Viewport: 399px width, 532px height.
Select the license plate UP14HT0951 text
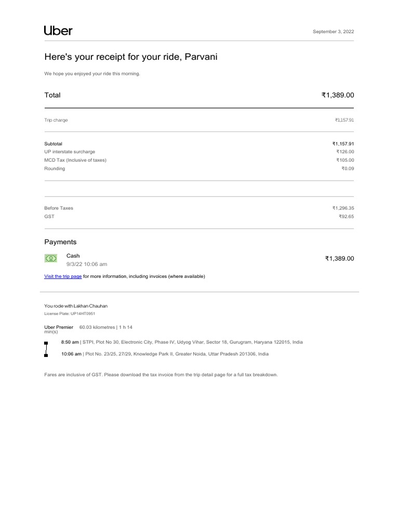(x=70, y=314)
